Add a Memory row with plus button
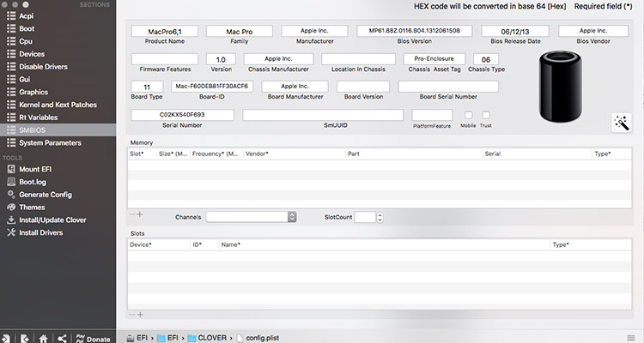The width and height of the screenshot is (644, 343). (x=140, y=214)
